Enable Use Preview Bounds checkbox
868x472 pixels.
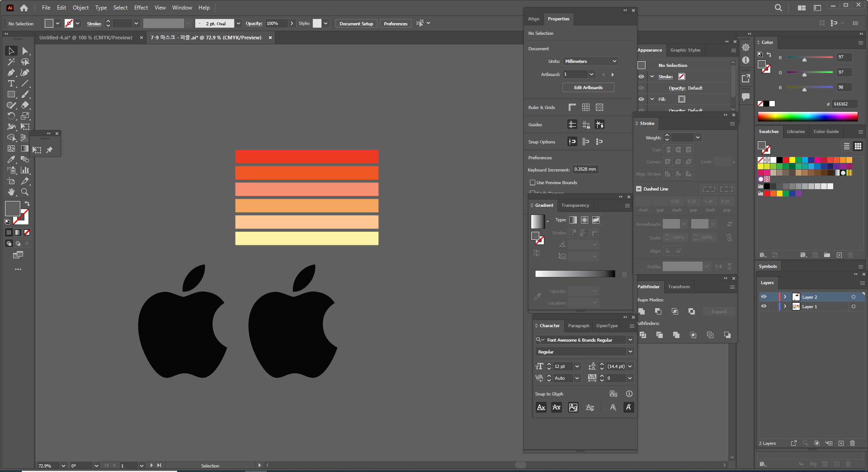[533, 183]
